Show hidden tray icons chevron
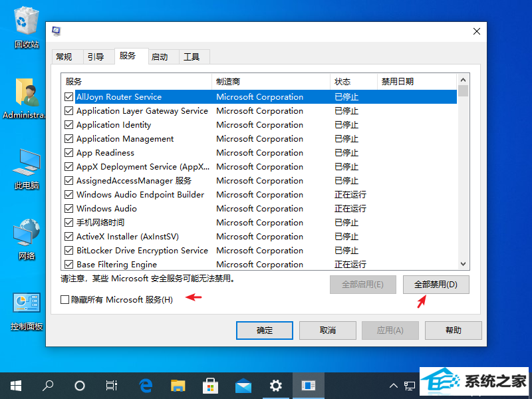Viewport: 532px width, 399px height. [x=393, y=386]
